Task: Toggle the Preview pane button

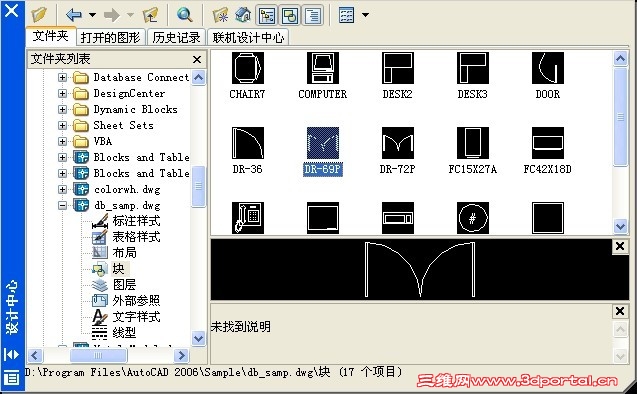Action: coord(289,15)
